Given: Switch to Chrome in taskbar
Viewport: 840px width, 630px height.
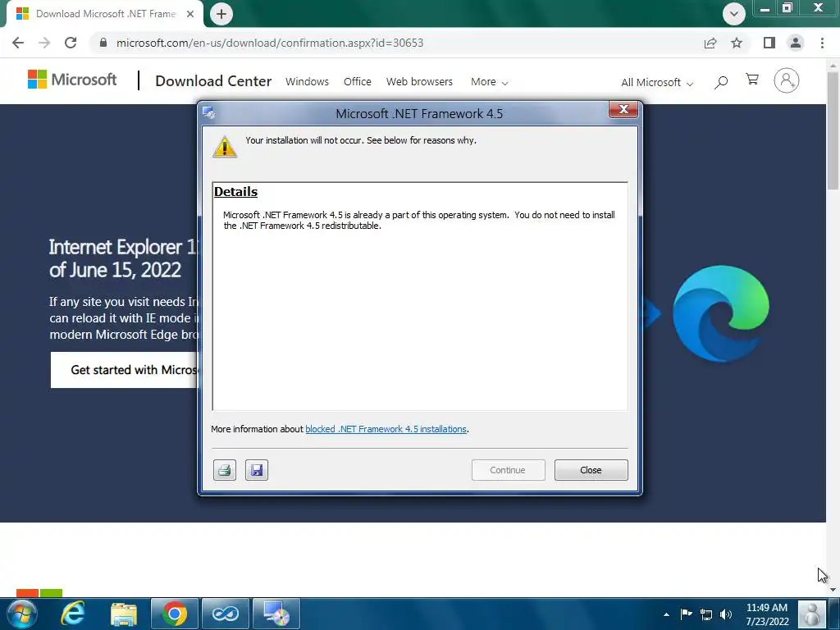Looking at the screenshot, I should (x=175, y=614).
